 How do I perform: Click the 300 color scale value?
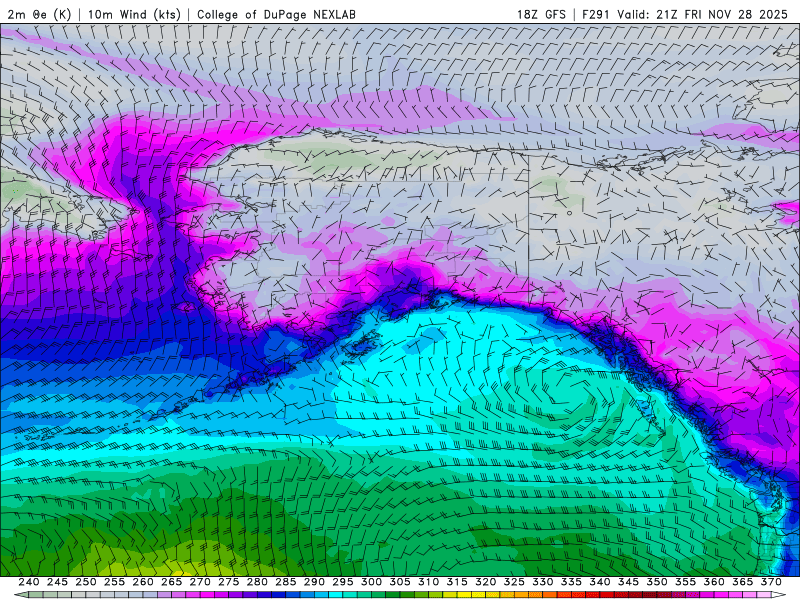point(371,582)
